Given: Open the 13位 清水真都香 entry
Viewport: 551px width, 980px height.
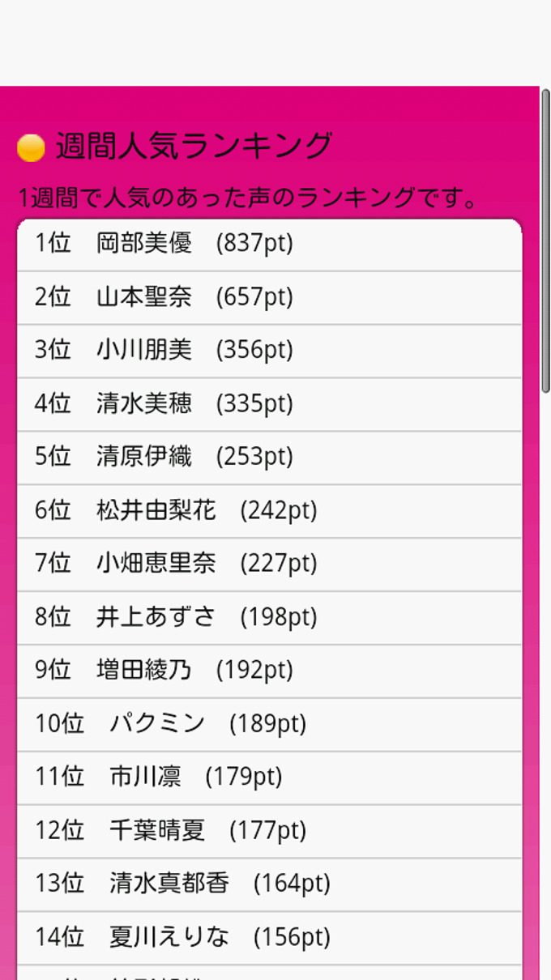Looking at the screenshot, I should click(269, 884).
